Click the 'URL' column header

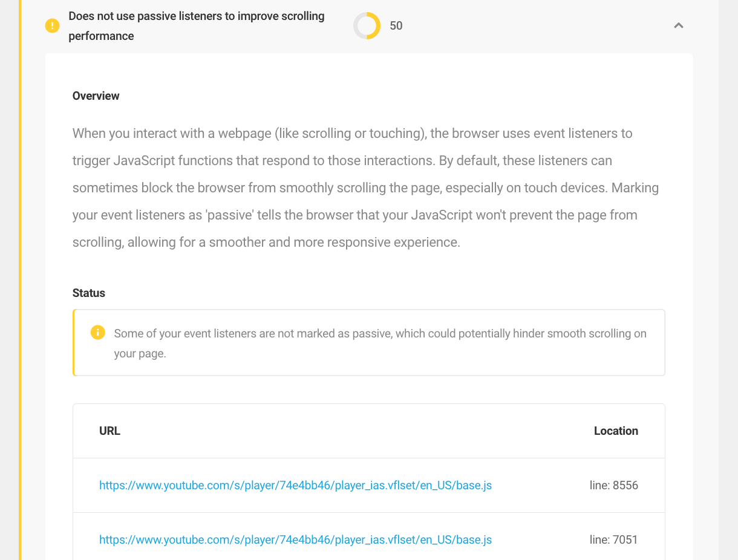[x=109, y=431]
